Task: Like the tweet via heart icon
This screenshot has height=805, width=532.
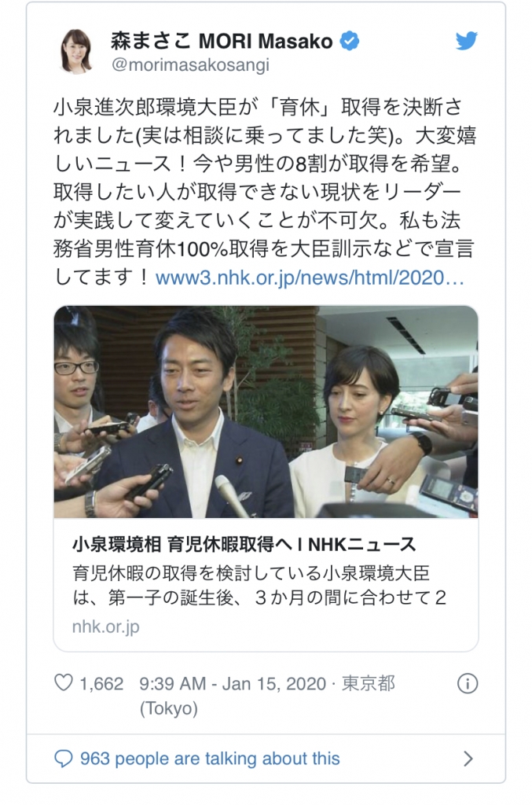Action: [x=64, y=683]
